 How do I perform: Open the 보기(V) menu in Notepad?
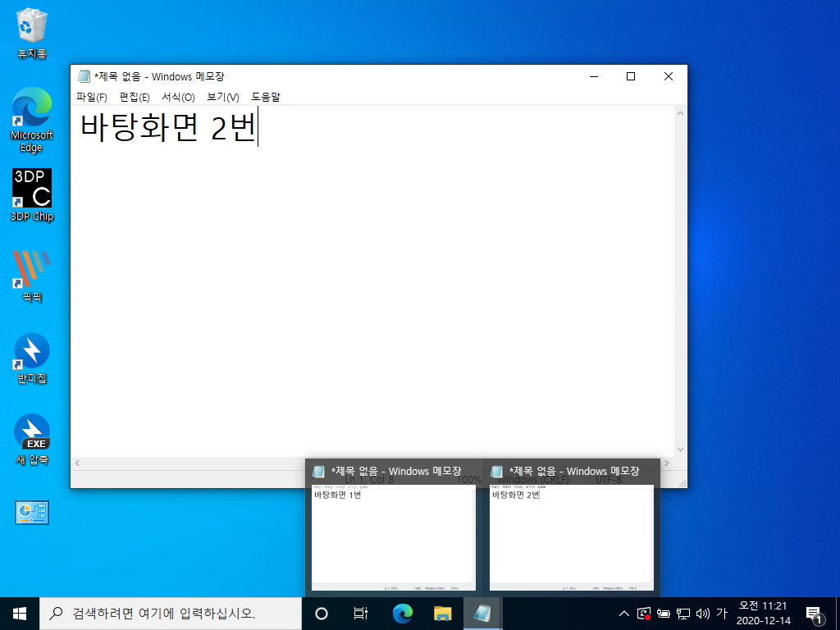tap(223, 97)
